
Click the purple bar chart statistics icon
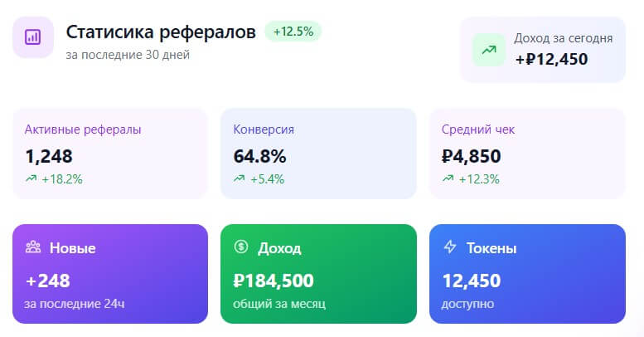tap(33, 37)
